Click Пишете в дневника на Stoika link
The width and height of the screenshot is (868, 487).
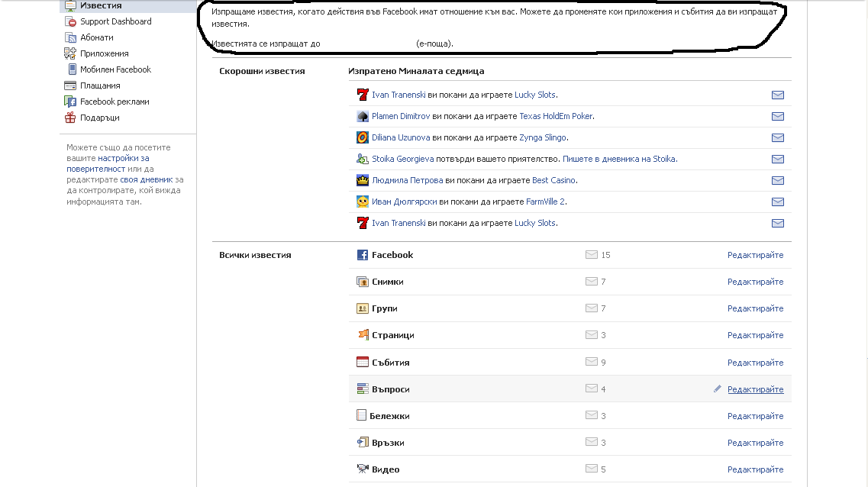click(x=619, y=160)
